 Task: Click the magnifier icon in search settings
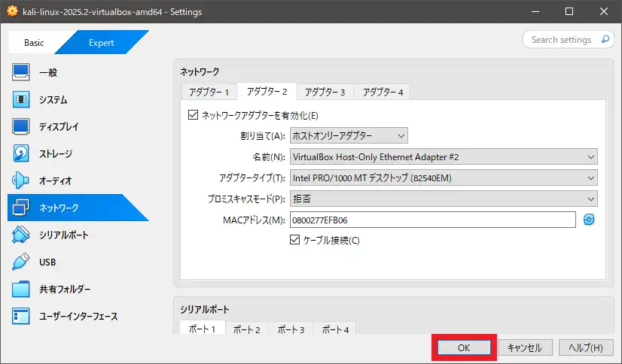click(x=605, y=39)
